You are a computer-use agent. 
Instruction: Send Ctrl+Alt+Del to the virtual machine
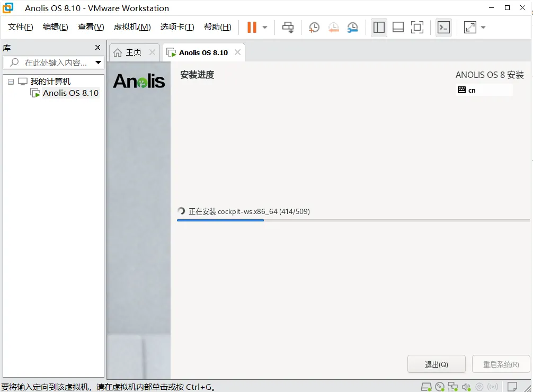pos(288,27)
